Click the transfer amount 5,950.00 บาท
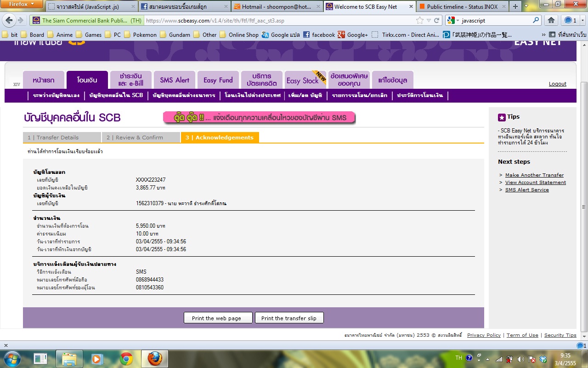Image resolution: width=588 pixels, height=368 pixels. 150,226
